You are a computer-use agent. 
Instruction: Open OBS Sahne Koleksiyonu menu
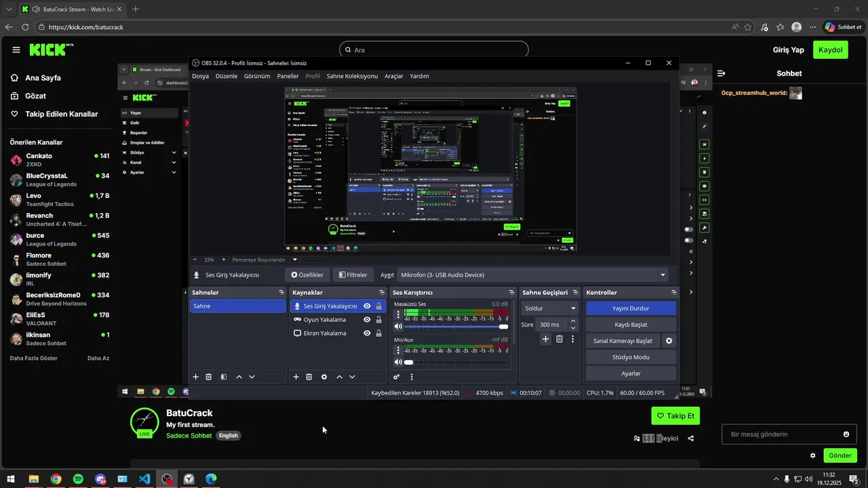point(352,76)
